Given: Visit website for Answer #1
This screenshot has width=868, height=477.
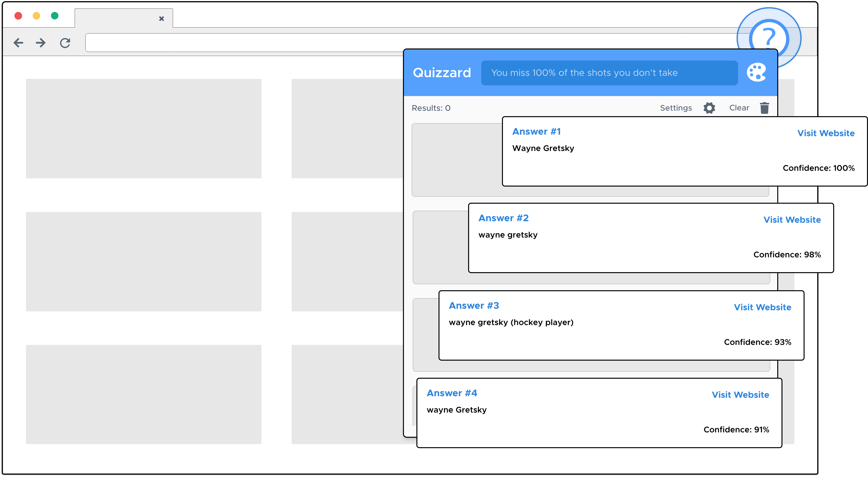Looking at the screenshot, I should coord(826,133).
